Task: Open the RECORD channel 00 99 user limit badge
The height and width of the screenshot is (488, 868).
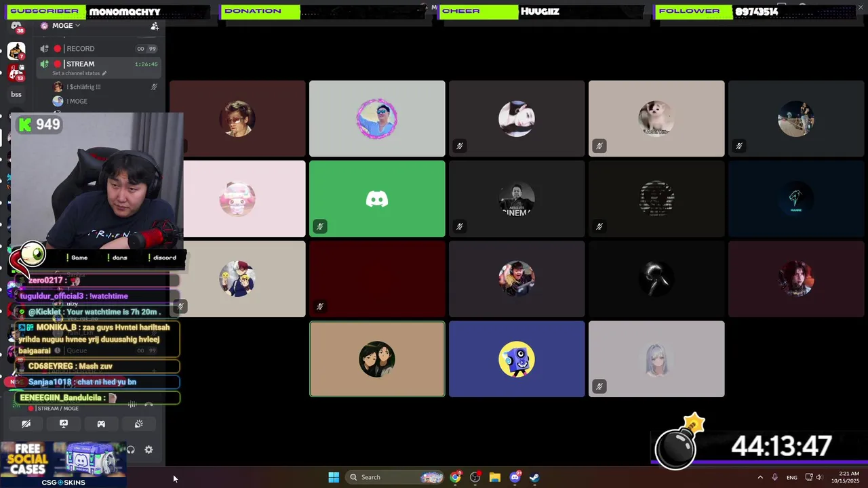Action: [146, 49]
